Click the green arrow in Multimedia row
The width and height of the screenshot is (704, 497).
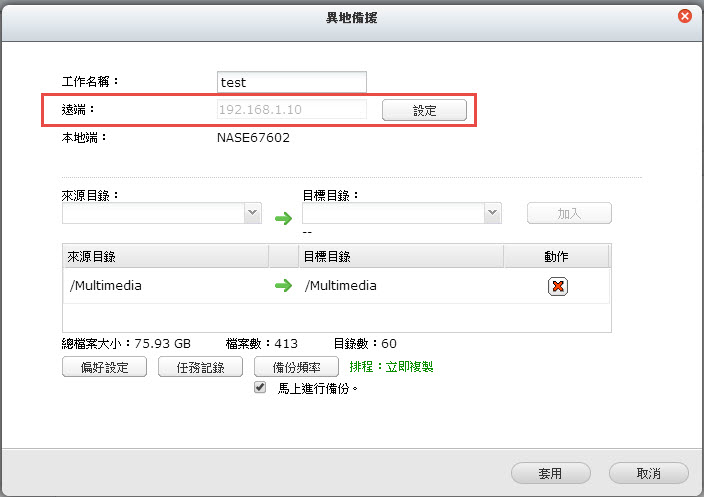pos(283,286)
